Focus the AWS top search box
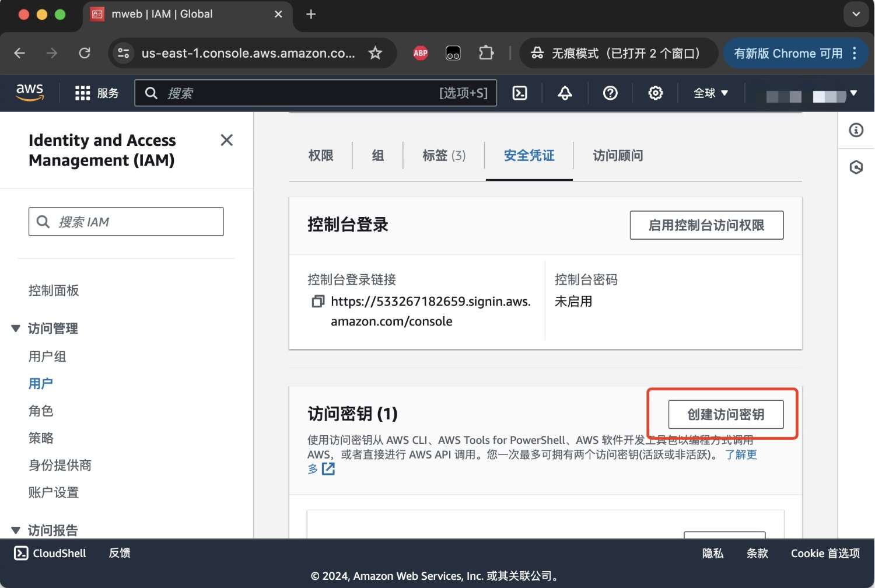 (316, 93)
